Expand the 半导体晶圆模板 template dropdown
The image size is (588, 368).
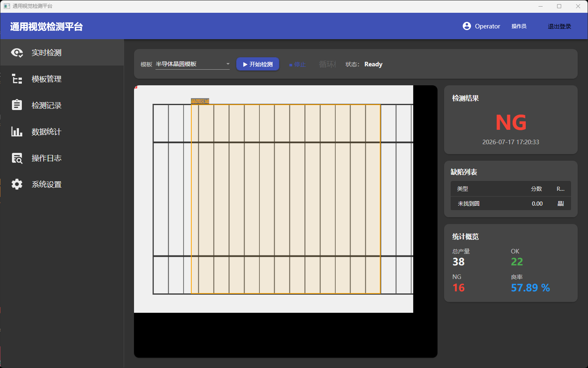coord(193,64)
